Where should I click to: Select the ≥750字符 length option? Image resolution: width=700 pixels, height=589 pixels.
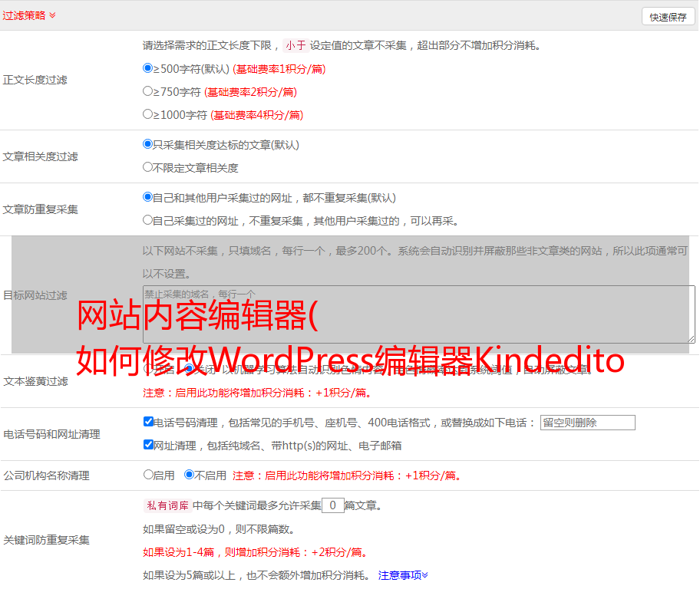(147, 91)
